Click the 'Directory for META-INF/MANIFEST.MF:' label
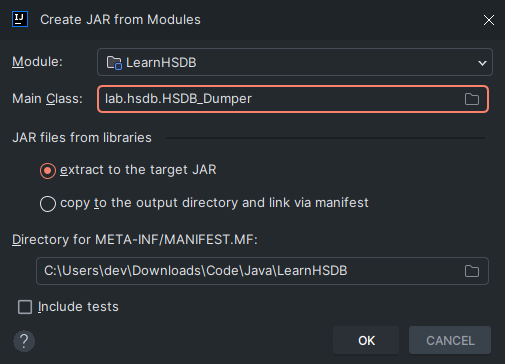Viewport: 505px width, 364px height. point(135,240)
